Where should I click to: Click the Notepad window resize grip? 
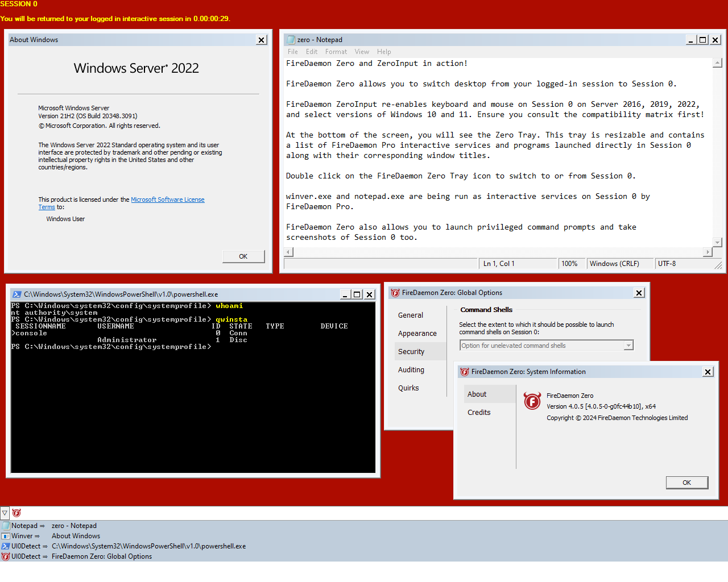[x=718, y=265]
